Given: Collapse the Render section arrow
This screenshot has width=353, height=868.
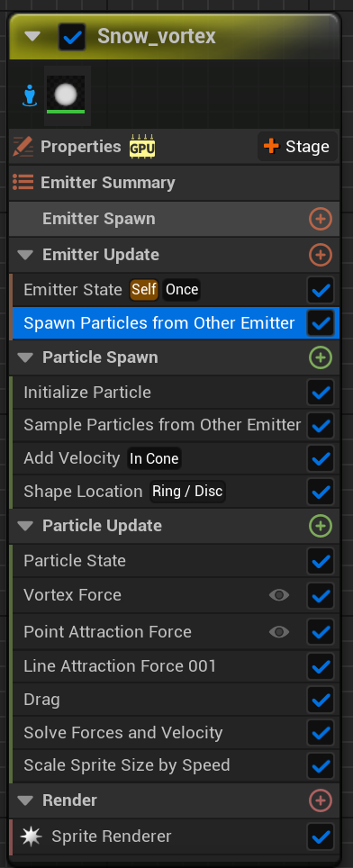Looking at the screenshot, I should coord(25,800).
